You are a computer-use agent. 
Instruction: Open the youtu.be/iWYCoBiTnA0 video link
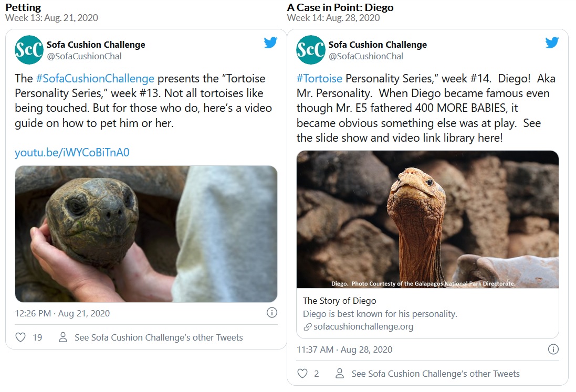(x=72, y=153)
